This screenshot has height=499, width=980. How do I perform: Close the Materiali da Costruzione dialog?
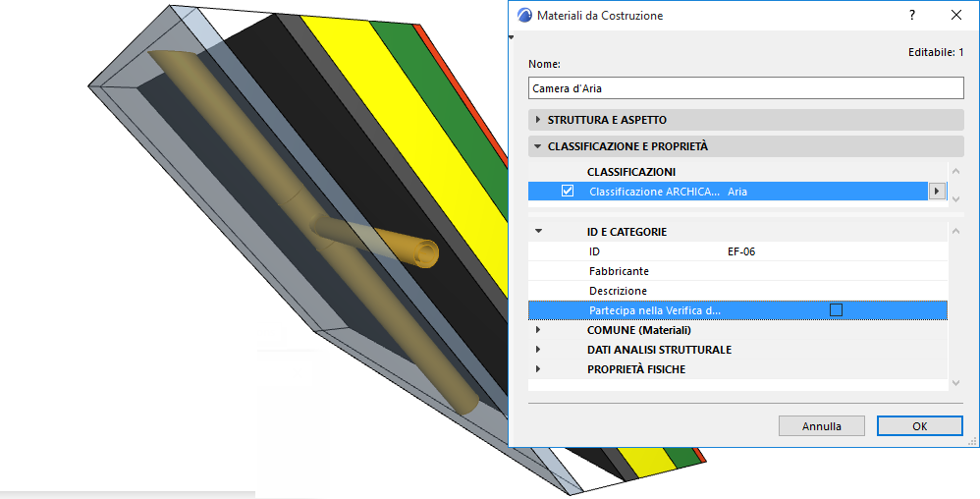pos(956,15)
